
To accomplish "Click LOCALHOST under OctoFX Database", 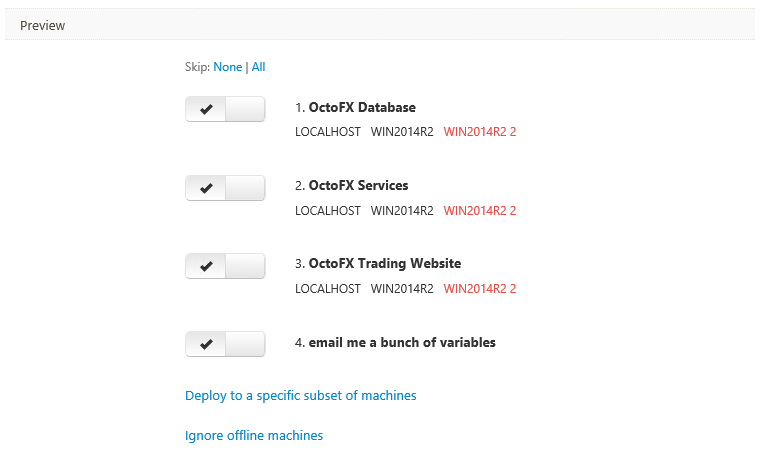I will (x=328, y=132).
